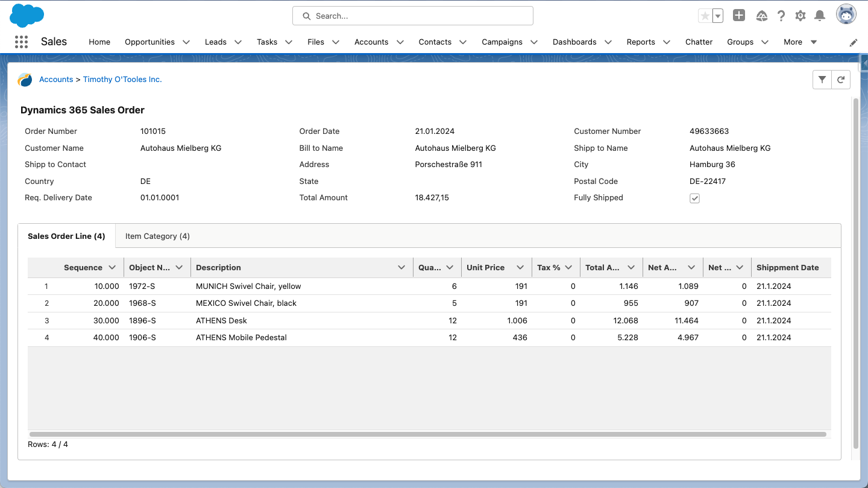
Task: Open the Tax % column menu
Action: pos(568,268)
